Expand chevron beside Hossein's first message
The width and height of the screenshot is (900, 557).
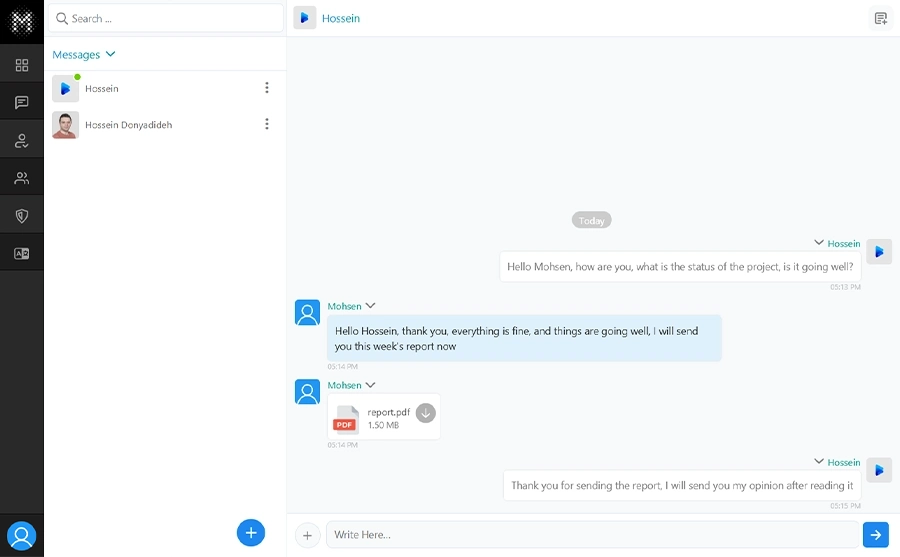click(x=819, y=243)
